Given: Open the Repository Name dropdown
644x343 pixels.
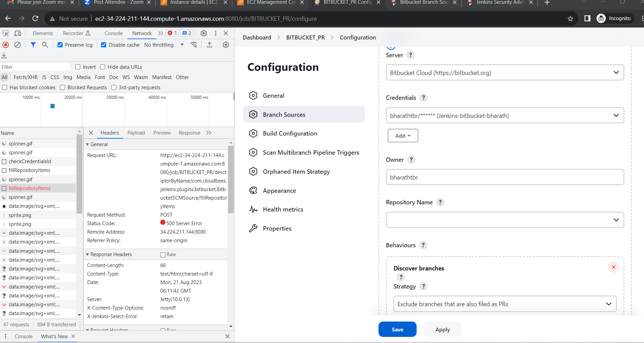Looking at the screenshot, I should click(x=505, y=220).
